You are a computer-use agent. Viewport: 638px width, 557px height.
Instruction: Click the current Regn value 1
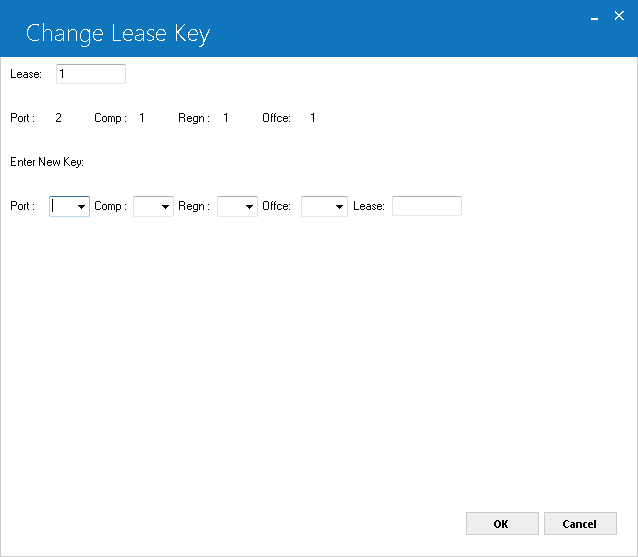[x=226, y=118]
